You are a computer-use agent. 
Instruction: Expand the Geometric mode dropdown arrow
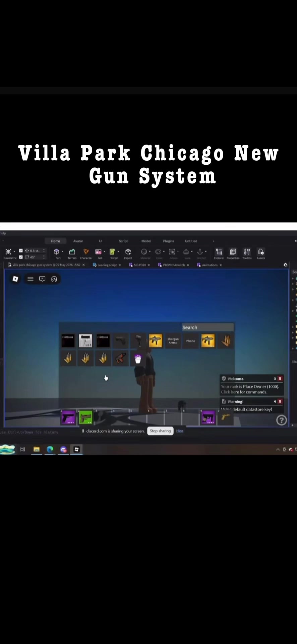tap(14, 252)
